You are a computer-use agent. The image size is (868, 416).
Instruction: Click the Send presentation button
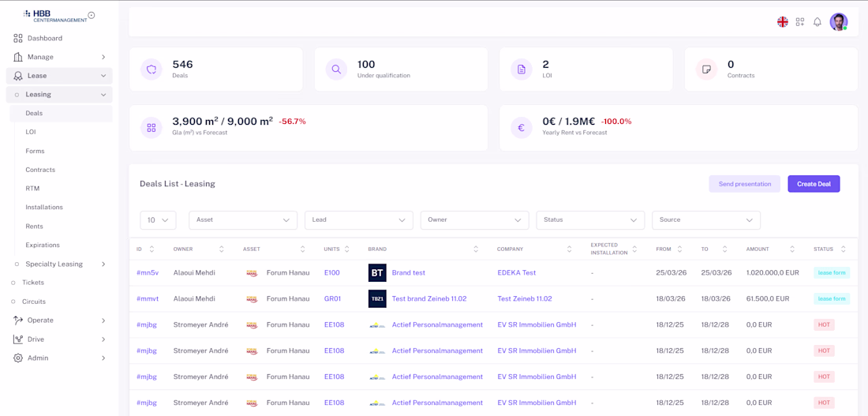click(745, 184)
